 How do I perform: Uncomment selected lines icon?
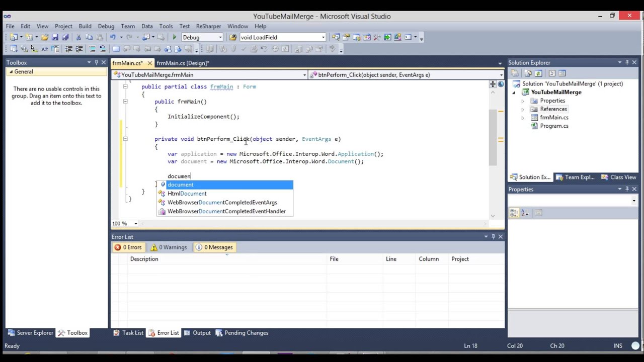pos(103,49)
